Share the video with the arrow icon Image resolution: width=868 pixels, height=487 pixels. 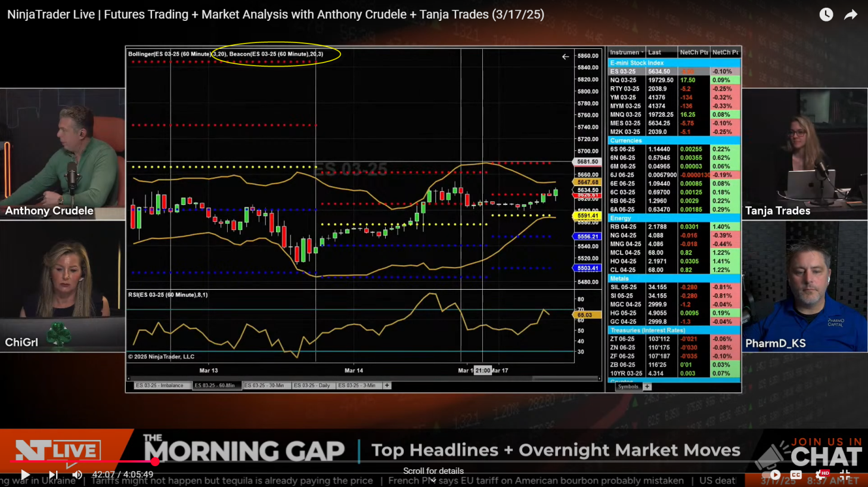[850, 15]
